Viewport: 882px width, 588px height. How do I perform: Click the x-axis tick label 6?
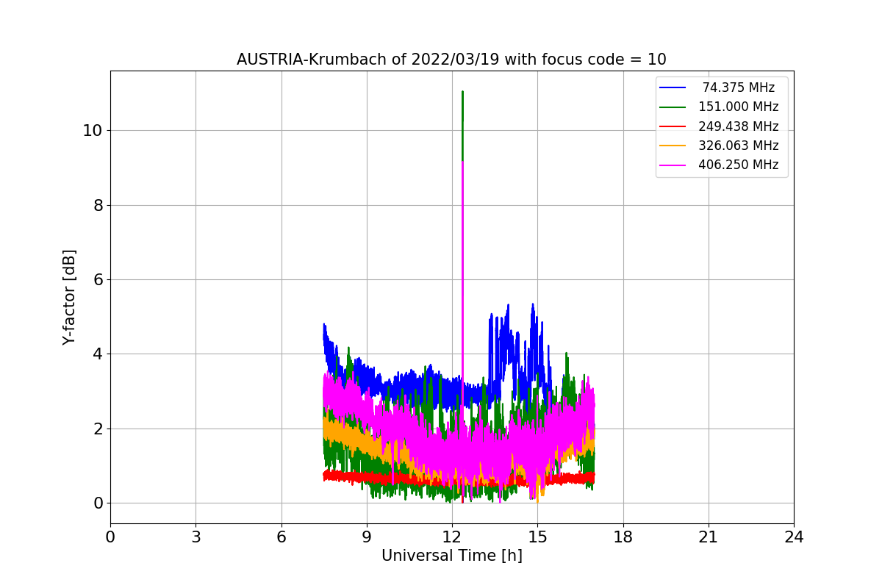click(x=281, y=537)
